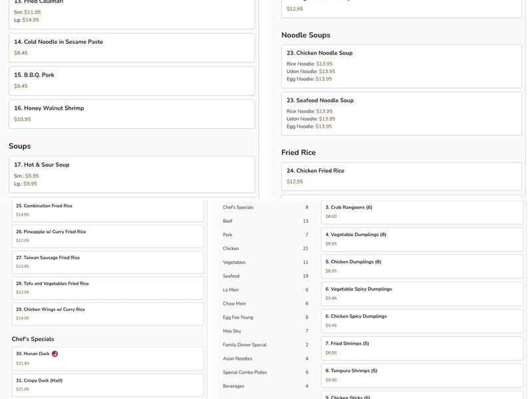The height and width of the screenshot is (399, 532).
Task: Select the Seafood Noodle Soup item
Action: click(401, 113)
